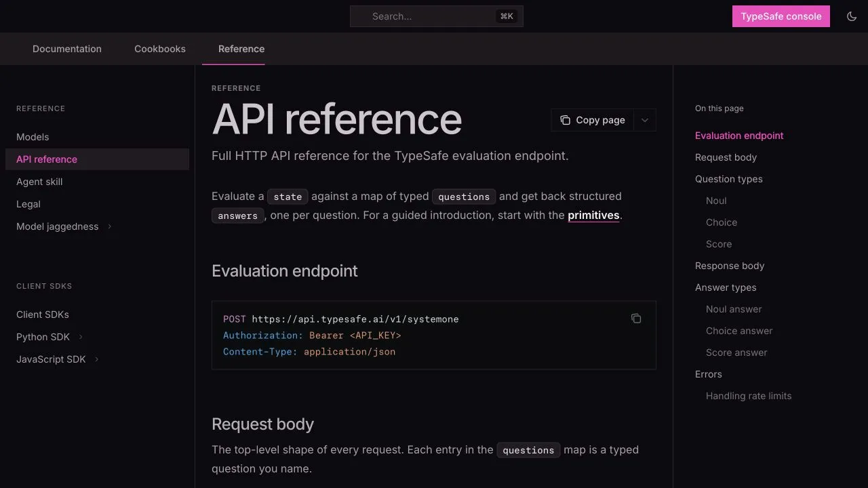The image size is (868, 488).
Task: Jump to Handling rate limits in outline
Action: [x=749, y=396]
